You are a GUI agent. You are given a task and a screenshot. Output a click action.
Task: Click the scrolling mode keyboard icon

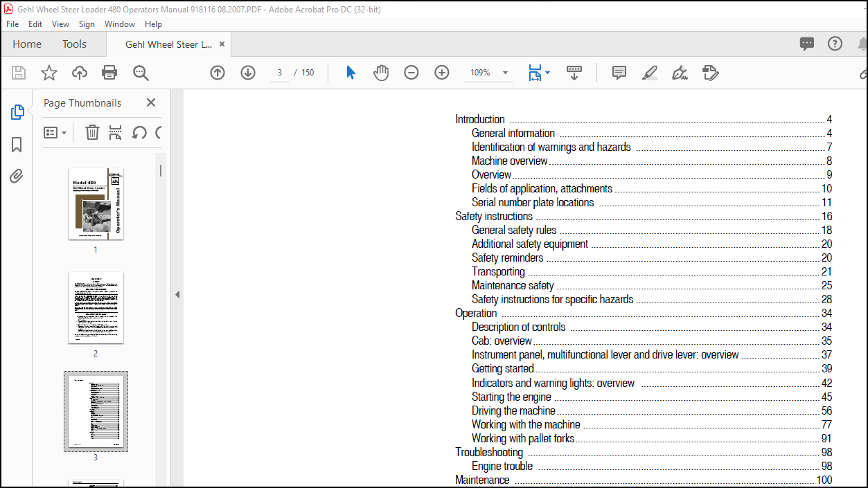tap(574, 73)
